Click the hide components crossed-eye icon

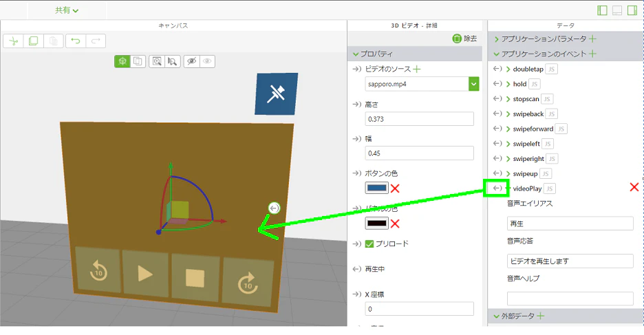191,62
